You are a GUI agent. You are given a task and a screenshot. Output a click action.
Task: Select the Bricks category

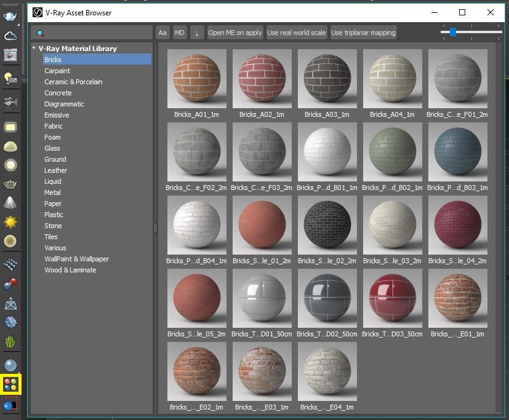[97, 60]
